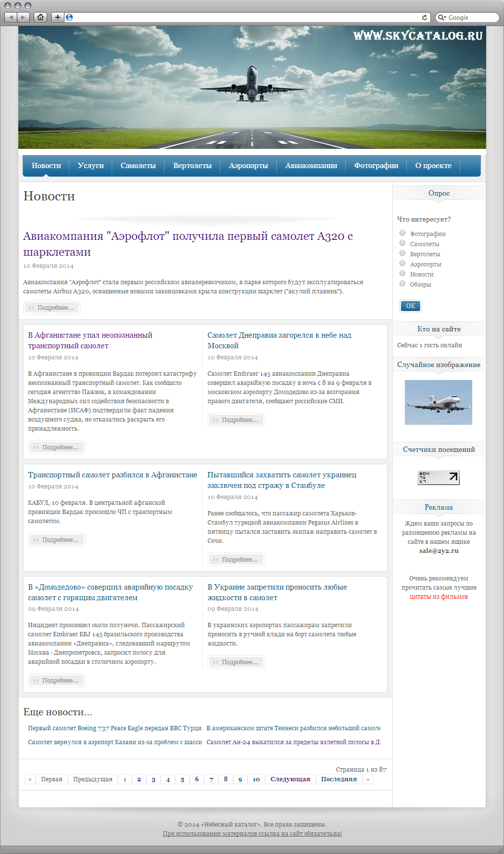The height and width of the screenshot is (854, 504).
Task: Open headline 'В Украине запретили проносить любые жидкости'
Action: coord(277,592)
